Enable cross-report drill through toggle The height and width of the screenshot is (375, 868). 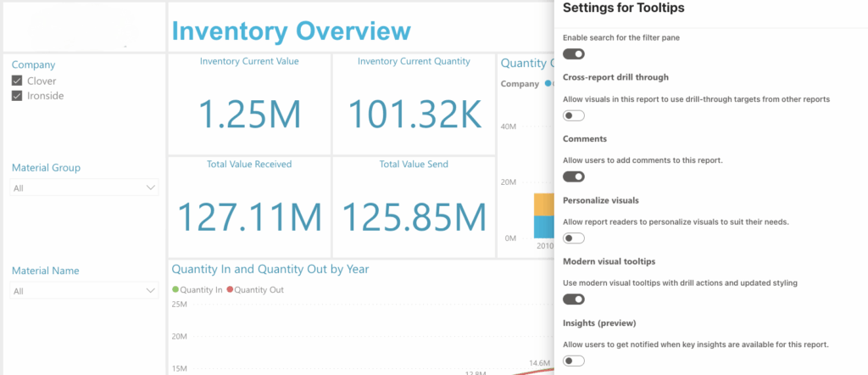click(x=574, y=115)
